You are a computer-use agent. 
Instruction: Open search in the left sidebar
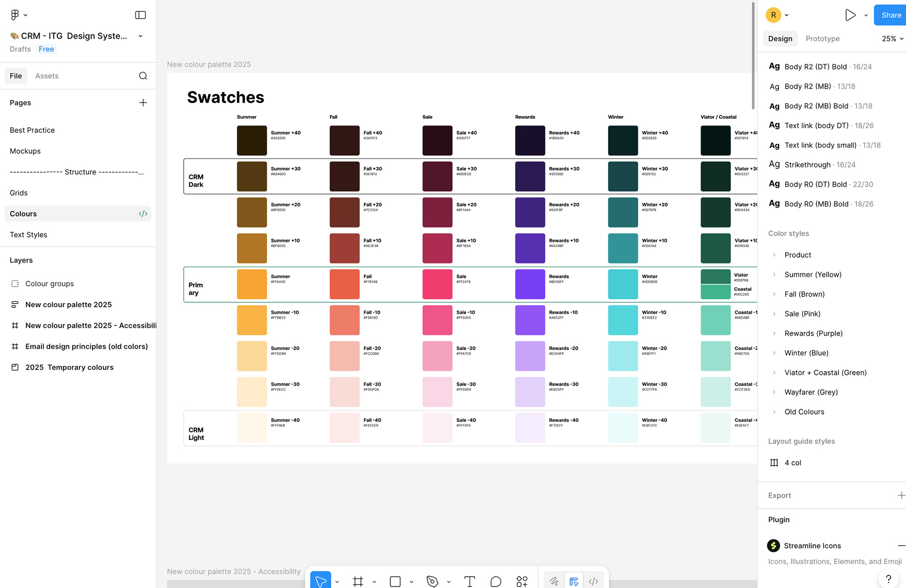tap(143, 75)
